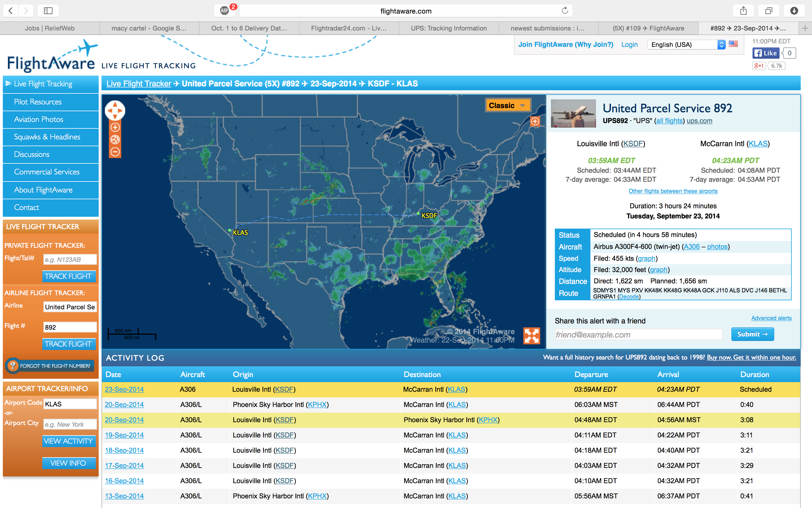
Task: Click the US flag language icon
Action: [734, 44]
